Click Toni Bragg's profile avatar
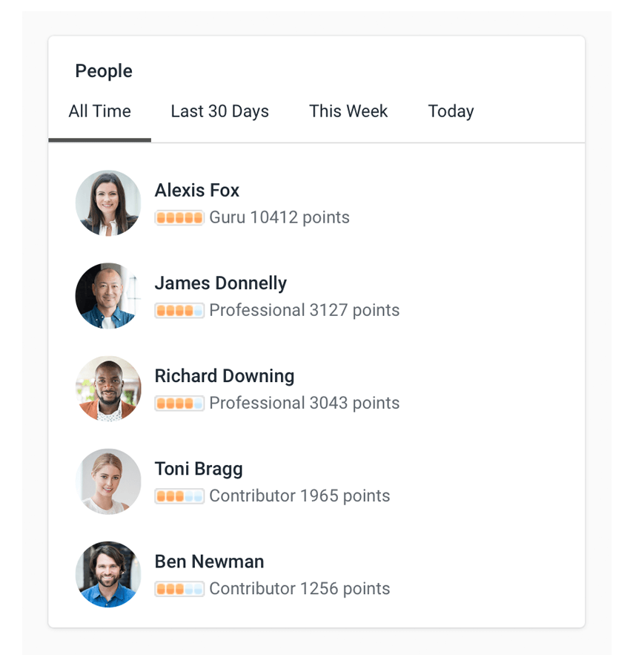This screenshot has width=633, height=672. tap(108, 481)
